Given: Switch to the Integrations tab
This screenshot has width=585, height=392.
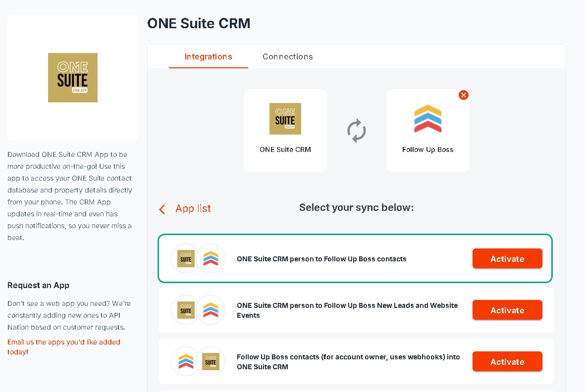Looking at the screenshot, I should point(208,56).
